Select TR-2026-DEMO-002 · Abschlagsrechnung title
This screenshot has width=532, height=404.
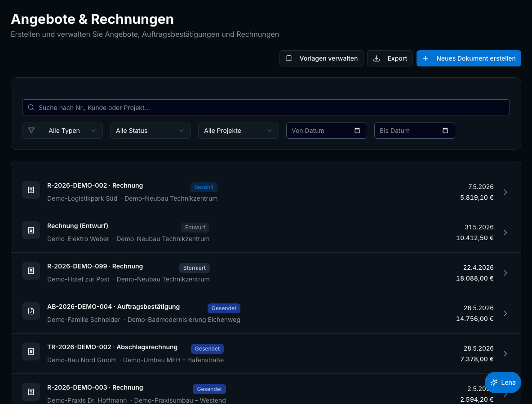(x=112, y=347)
